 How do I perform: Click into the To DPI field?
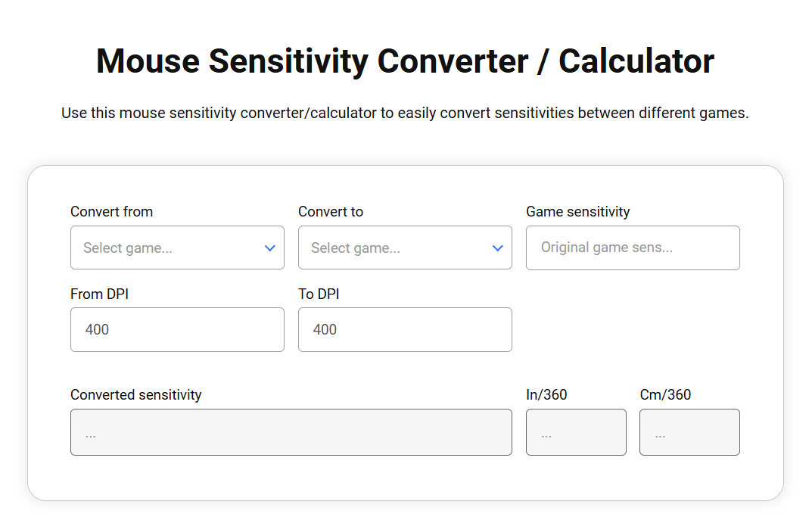405,329
